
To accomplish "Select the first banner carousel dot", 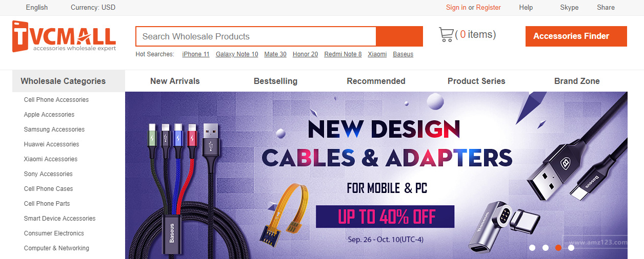I will point(532,248).
